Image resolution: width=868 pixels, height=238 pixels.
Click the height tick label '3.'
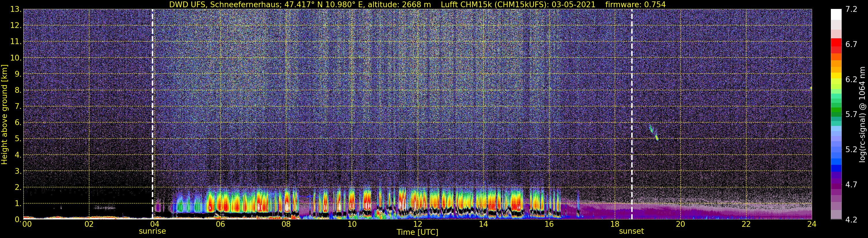18,171
